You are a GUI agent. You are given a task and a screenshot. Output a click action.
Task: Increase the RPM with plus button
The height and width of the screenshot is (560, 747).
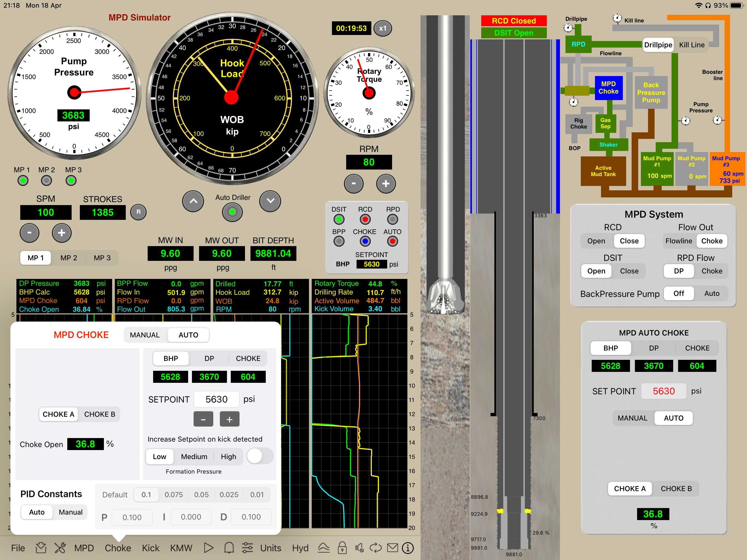click(386, 183)
